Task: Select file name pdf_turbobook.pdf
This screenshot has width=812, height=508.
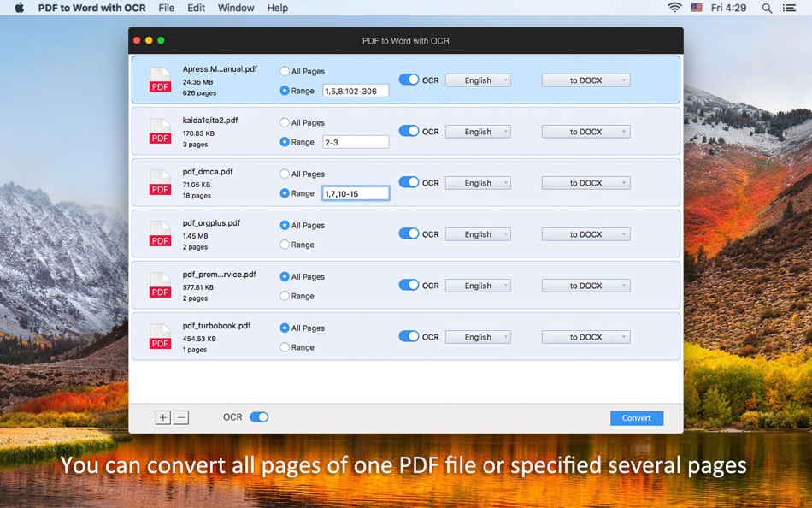Action: 216,326
